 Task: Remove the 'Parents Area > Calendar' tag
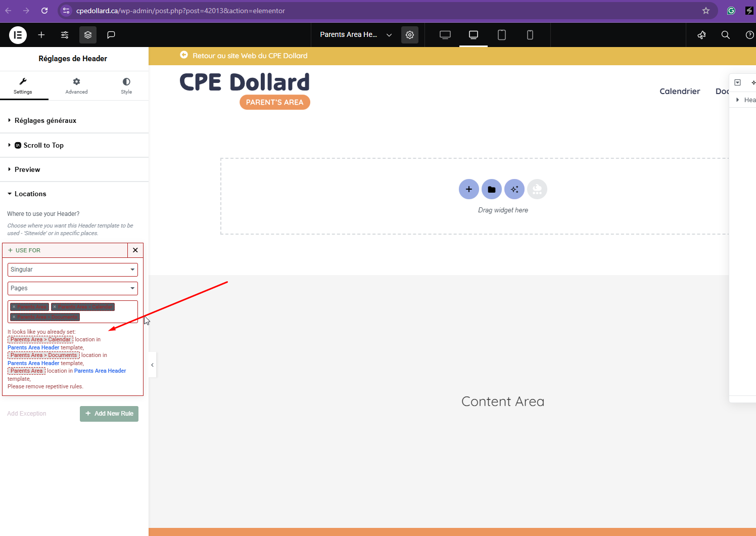55,307
